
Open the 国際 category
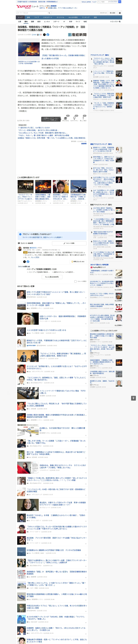[x=32, y=21]
